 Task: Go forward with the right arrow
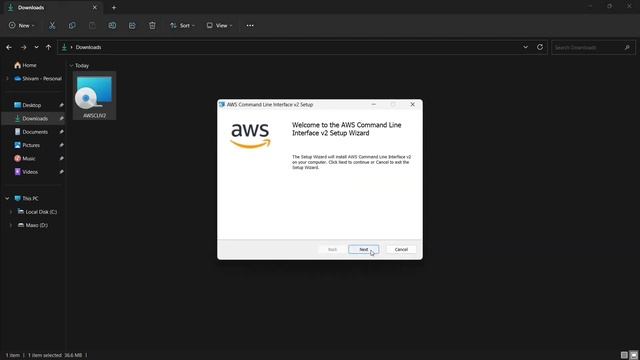pyautogui.click(x=23, y=47)
